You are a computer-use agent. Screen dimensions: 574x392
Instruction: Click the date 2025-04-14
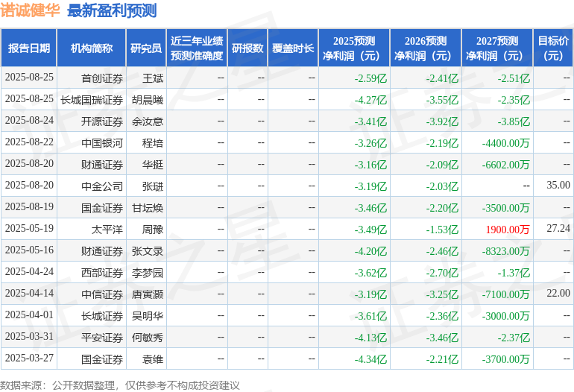pos(29,293)
